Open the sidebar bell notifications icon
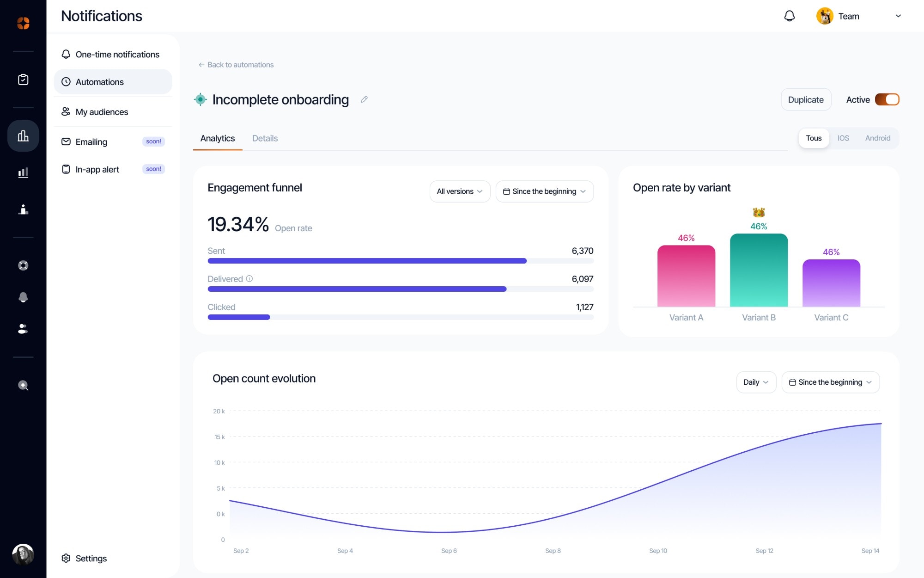 pyautogui.click(x=23, y=297)
